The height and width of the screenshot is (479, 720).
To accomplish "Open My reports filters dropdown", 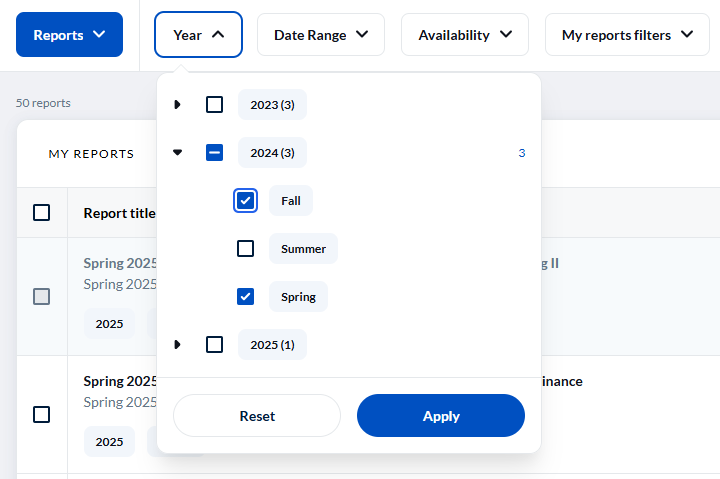I will pyautogui.click(x=627, y=35).
